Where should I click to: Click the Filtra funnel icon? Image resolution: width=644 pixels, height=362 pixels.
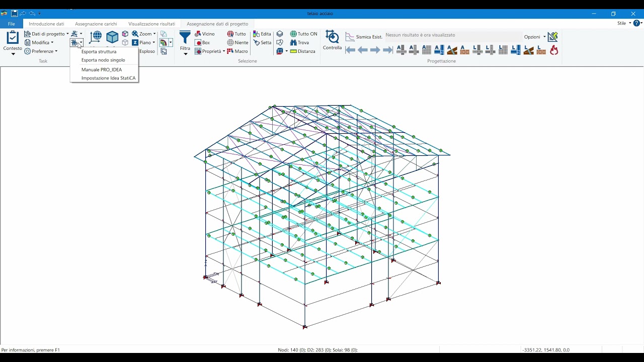click(x=185, y=37)
